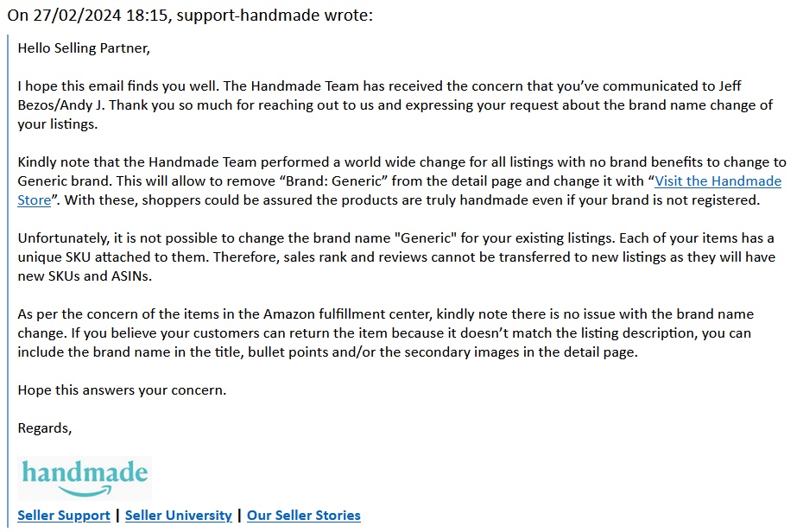This screenshot has width=803, height=532.
Task: Click the word 'Unfortunately' in the third paragraph
Action: pyautogui.click(x=63, y=238)
